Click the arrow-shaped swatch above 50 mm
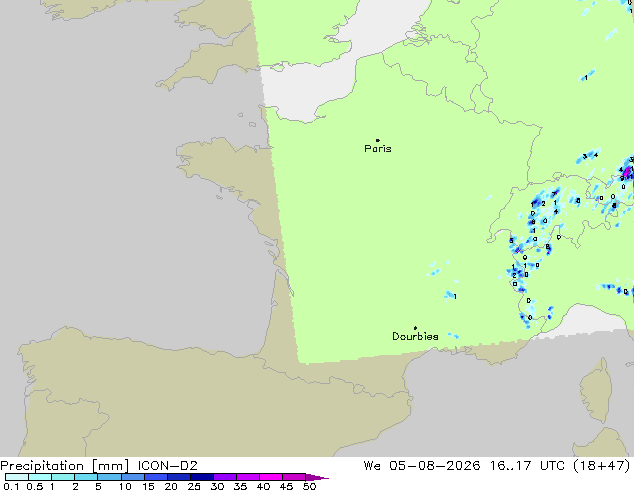Image resolution: width=634 pixels, height=490 pixels. click(x=317, y=477)
